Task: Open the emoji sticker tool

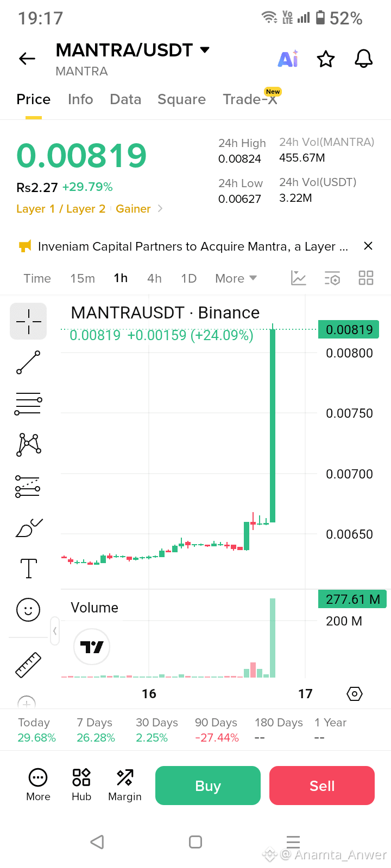Action: [x=28, y=610]
